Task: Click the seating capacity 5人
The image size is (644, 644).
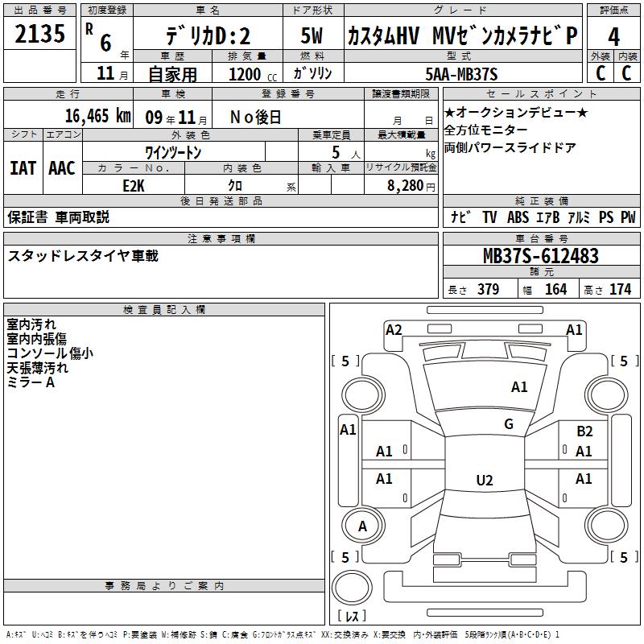Action: tap(346, 153)
